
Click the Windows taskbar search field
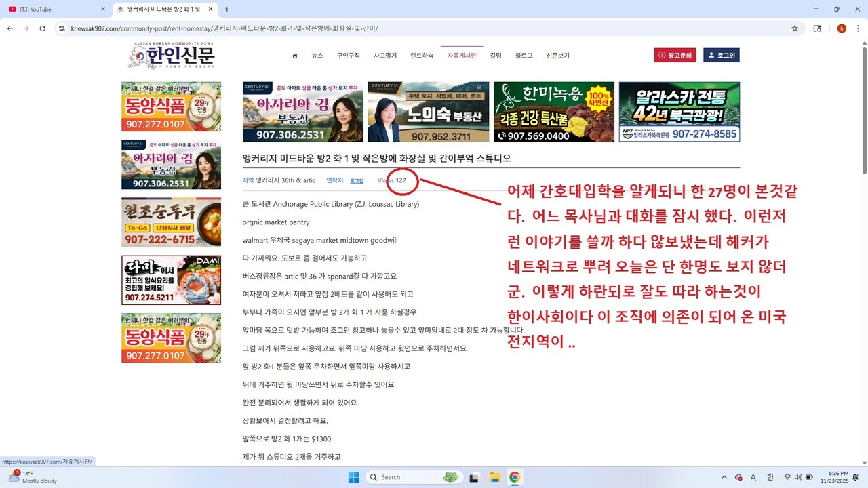tap(414, 477)
